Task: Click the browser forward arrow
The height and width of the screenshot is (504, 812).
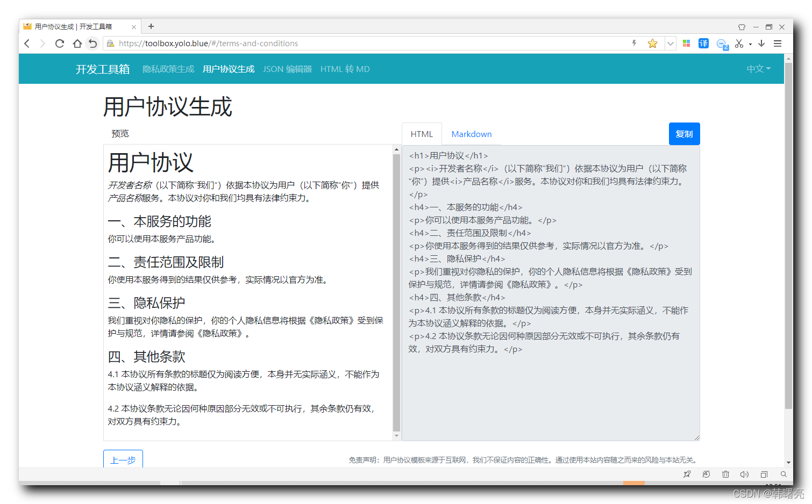Action: coord(42,44)
